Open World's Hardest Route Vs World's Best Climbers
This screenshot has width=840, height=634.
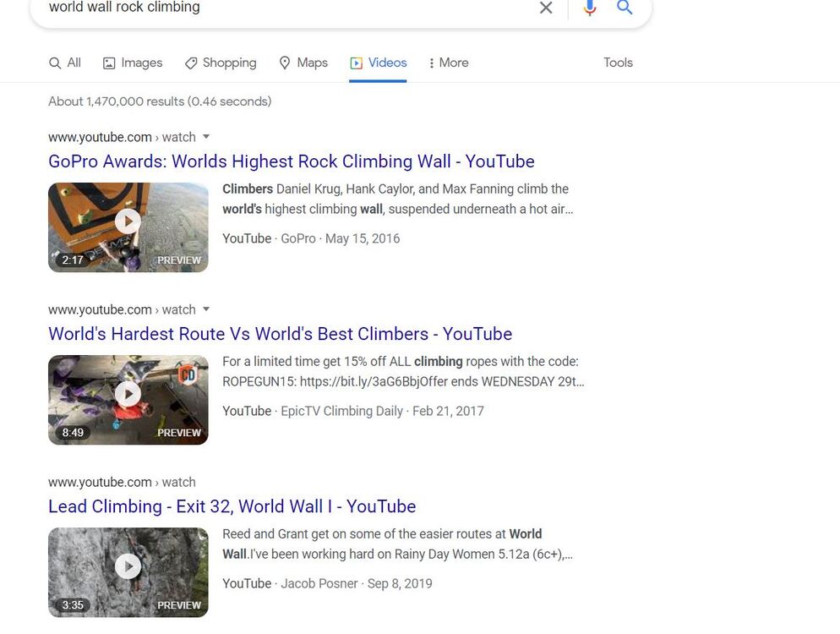point(280,334)
